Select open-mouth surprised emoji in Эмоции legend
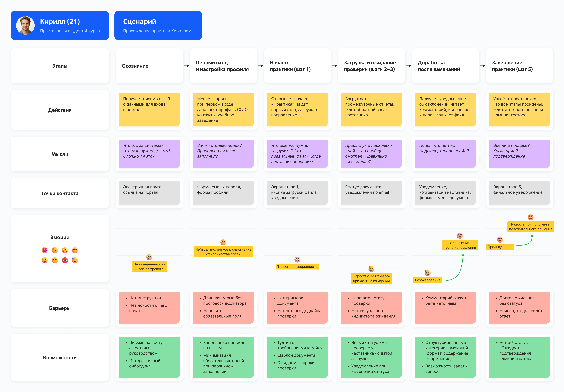The height and width of the screenshot is (392, 564). coord(45,260)
